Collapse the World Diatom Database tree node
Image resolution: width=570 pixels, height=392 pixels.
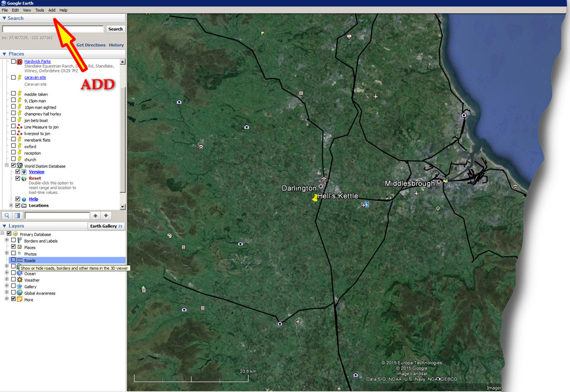click(x=6, y=165)
